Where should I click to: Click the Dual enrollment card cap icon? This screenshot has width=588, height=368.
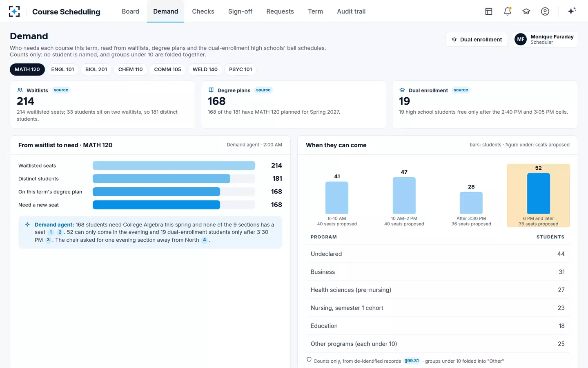tap(402, 90)
